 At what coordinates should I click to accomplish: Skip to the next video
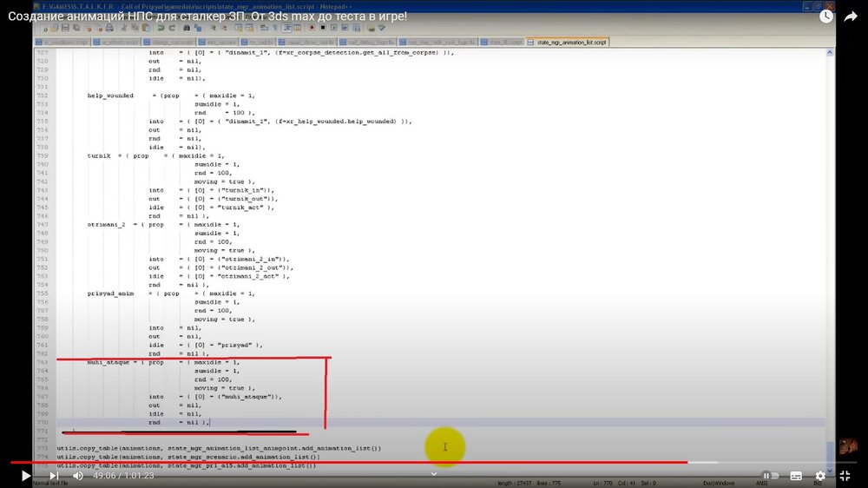pos(53,476)
